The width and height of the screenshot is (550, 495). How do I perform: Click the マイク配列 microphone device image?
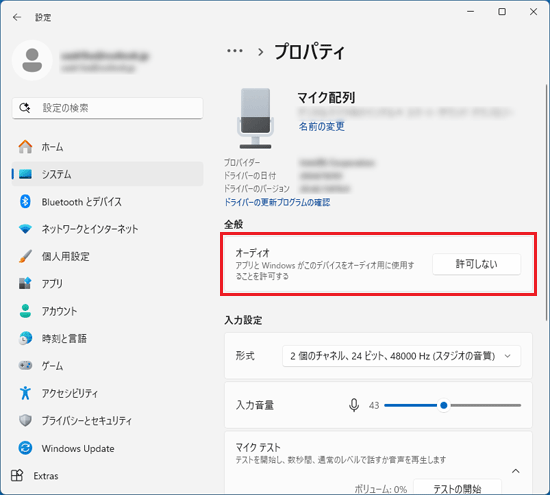coord(255,118)
